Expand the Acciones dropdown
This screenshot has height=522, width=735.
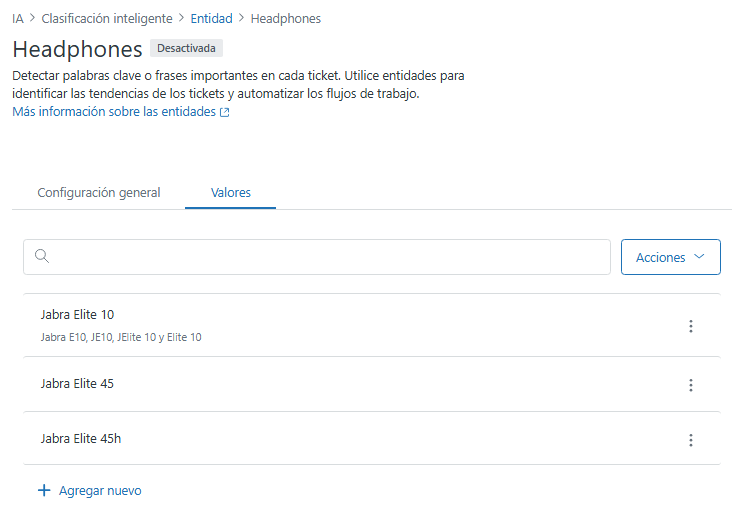coord(670,257)
